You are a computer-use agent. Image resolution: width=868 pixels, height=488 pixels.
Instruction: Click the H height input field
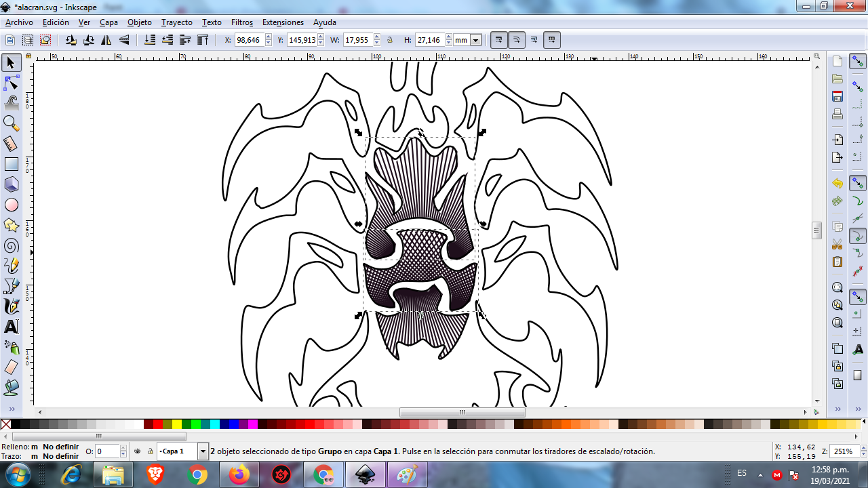[x=430, y=40]
